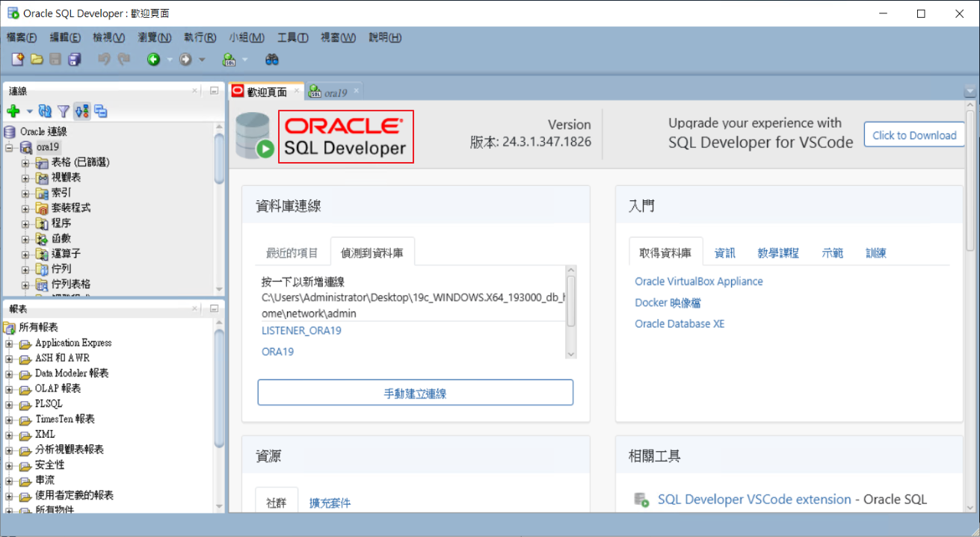This screenshot has width=980, height=537.
Task: Click the single-disk Save toolbar icon
Action: 56,60
